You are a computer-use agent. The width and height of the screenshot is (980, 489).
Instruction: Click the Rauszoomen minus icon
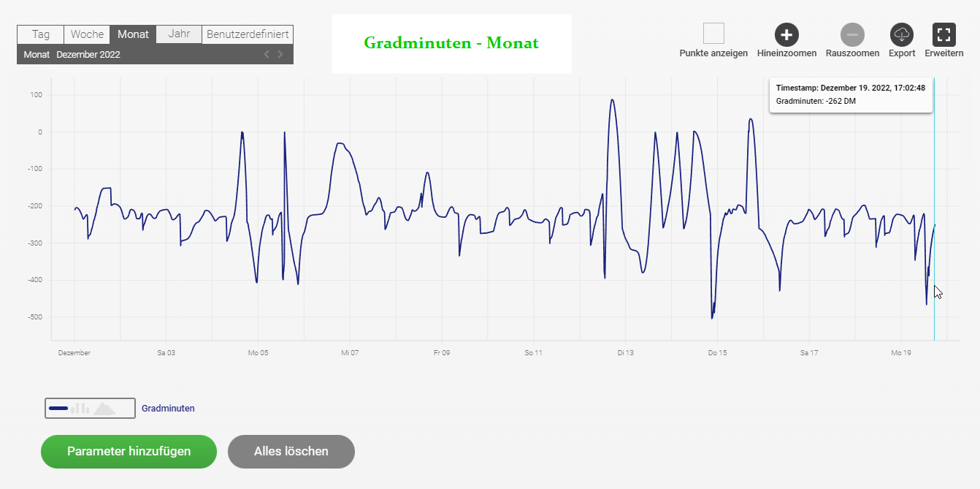[x=852, y=34]
